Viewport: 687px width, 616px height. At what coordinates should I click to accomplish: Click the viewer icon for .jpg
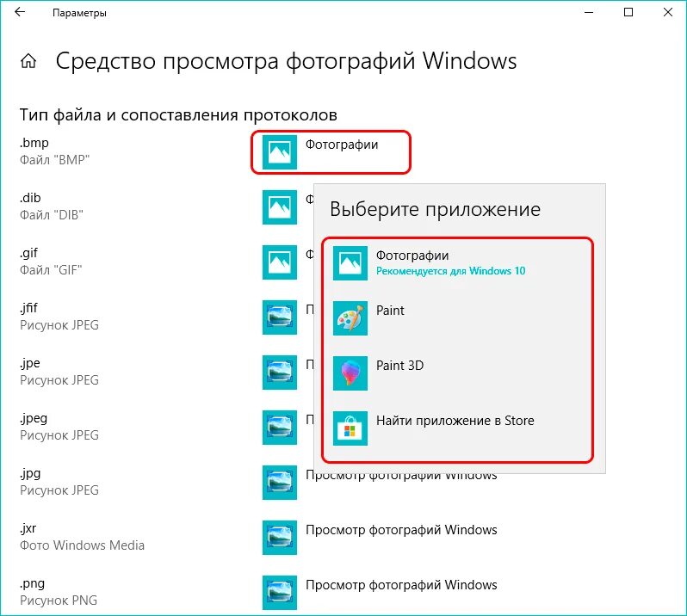(280, 483)
